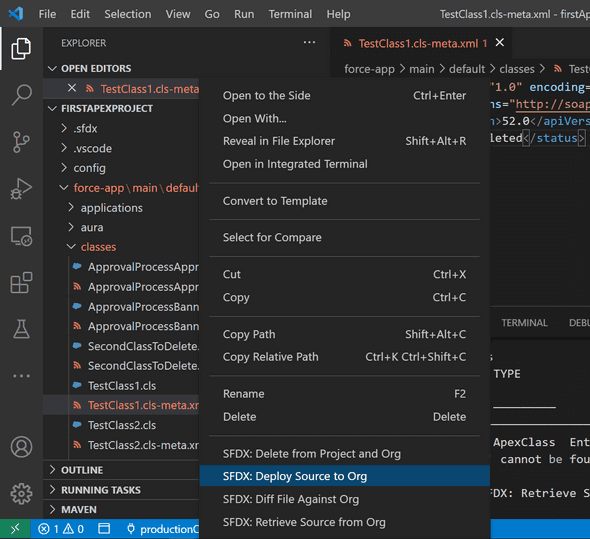Image resolution: width=590 pixels, height=539 pixels.
Task: Choose Cut from context menu
Action: point(344,274)
